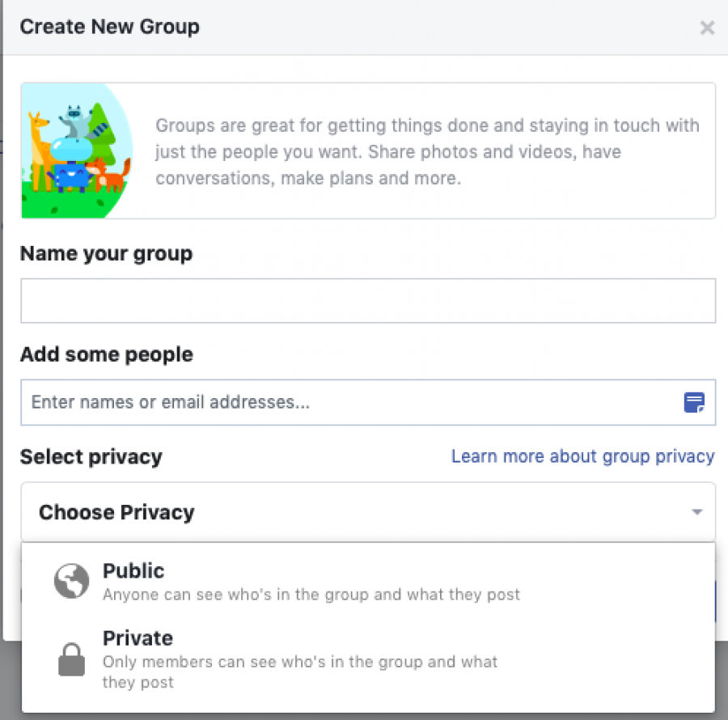Click the "Create New Group" dialog title
This screenshot has width=728, height=720.
109,27
